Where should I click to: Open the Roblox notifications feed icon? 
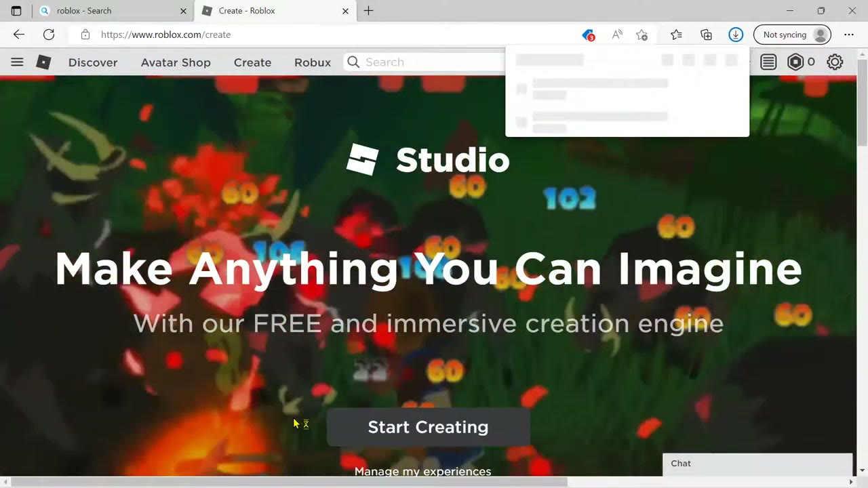(x=768, y=62)
